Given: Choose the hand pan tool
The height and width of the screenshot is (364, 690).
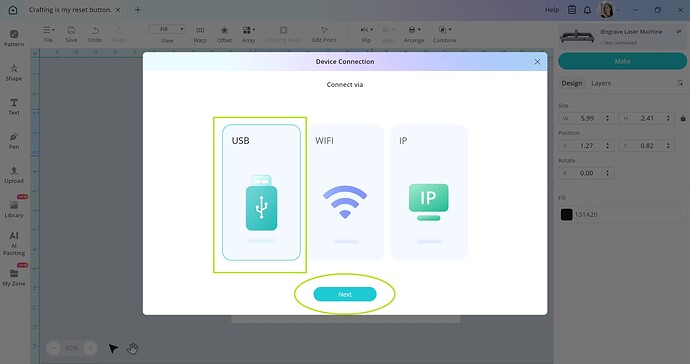Looking at the screenshot, I should pos(132,349).
